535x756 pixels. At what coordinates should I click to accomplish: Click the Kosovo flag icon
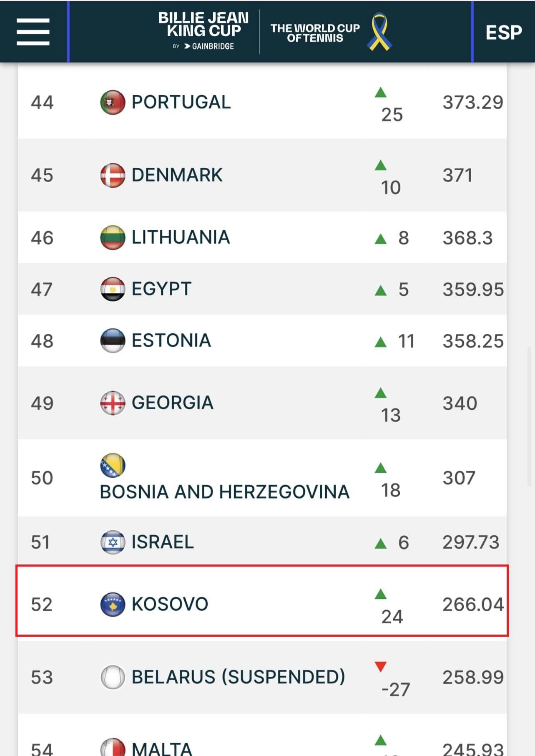tap(113, 604)
